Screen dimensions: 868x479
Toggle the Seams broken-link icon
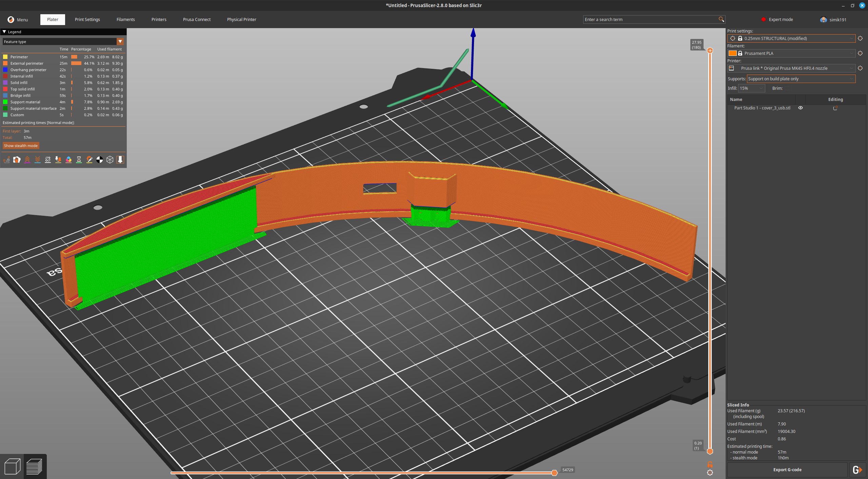(48, 160)
